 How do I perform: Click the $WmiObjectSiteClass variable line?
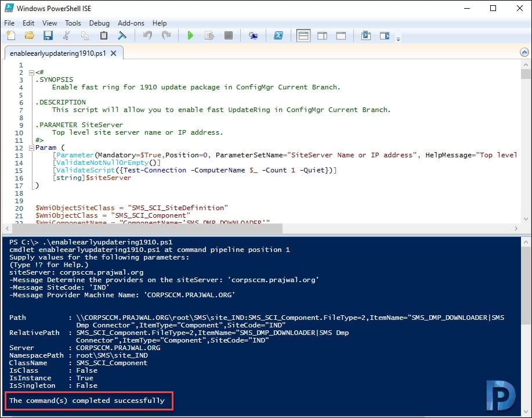[132, 208]
